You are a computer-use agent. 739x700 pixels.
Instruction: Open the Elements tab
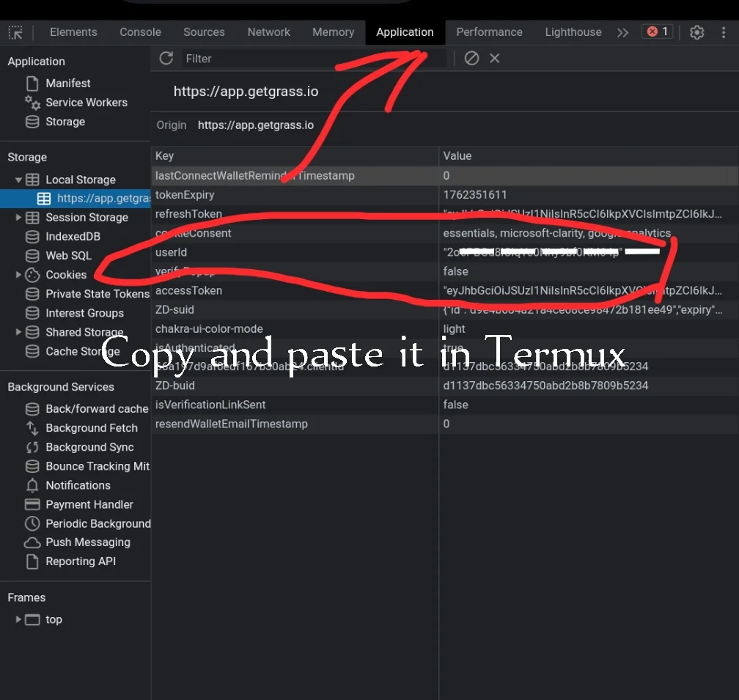[73, 32]
